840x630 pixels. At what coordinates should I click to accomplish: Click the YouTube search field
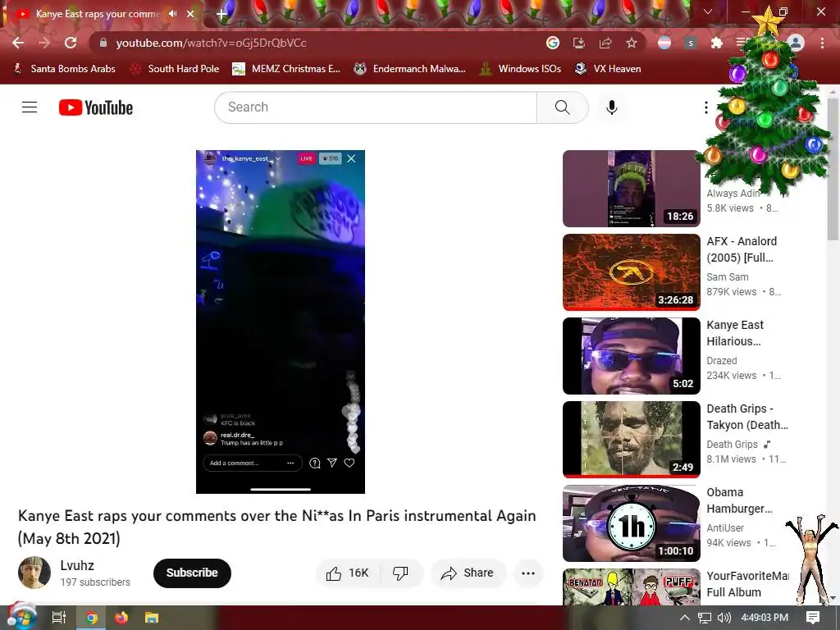pyautogui.click(x=376, y=107)
